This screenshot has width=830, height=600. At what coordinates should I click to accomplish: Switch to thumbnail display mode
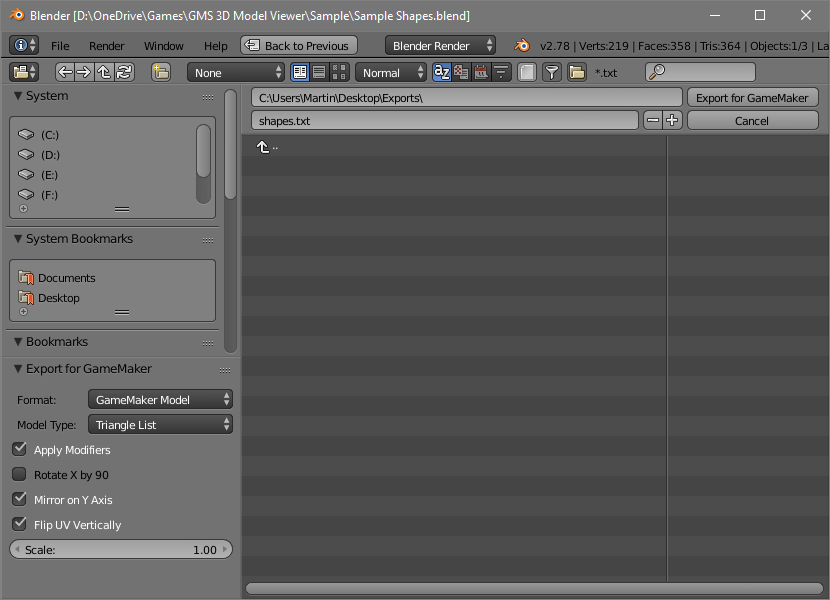point(339,72)
